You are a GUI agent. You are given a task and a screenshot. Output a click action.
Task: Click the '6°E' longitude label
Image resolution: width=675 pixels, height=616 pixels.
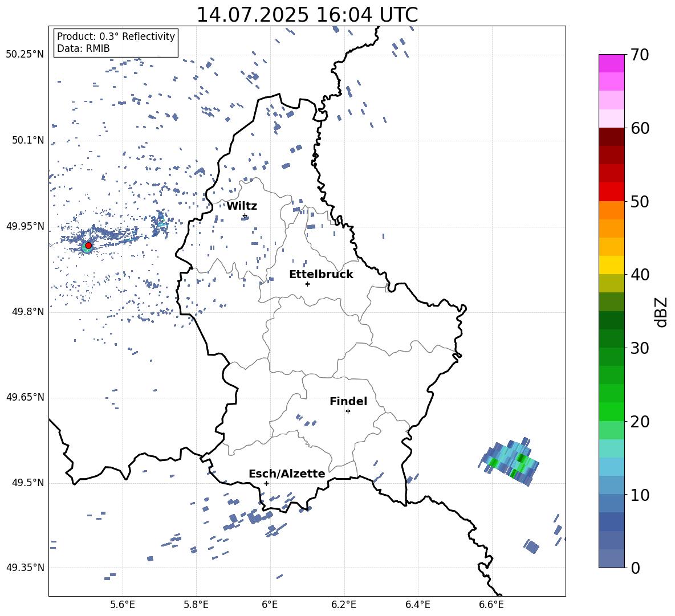click(270, 605)
